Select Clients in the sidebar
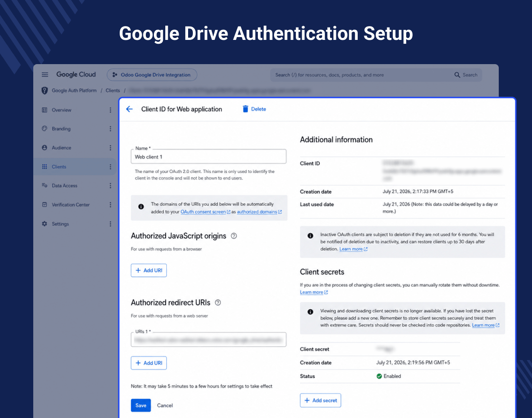The width and height of the screenshot is (532, 418). click(75, 167)
